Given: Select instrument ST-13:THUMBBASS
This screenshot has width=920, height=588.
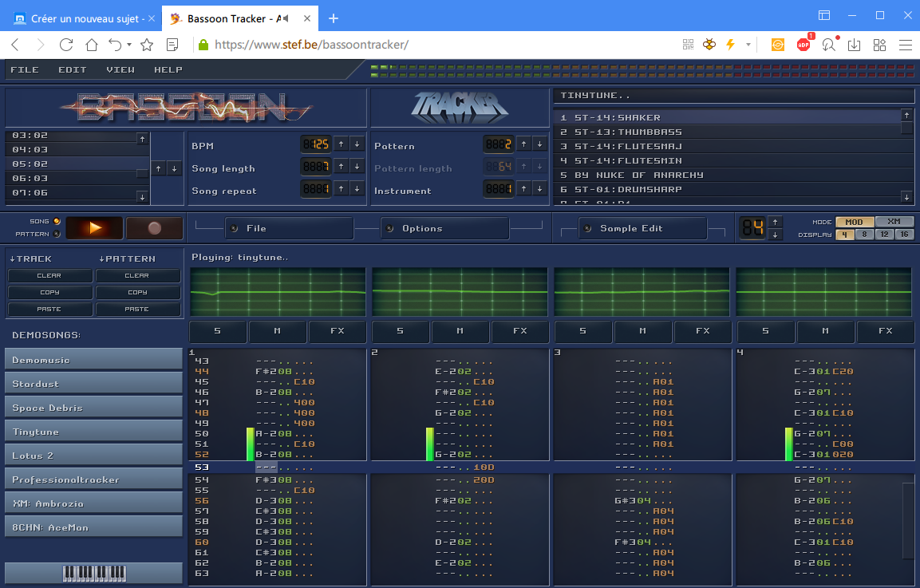Looking at the screenshot, I should 728,132.
